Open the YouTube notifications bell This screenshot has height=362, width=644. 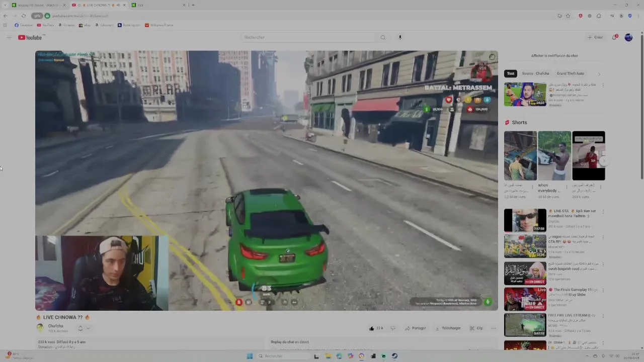click(614, 37)
